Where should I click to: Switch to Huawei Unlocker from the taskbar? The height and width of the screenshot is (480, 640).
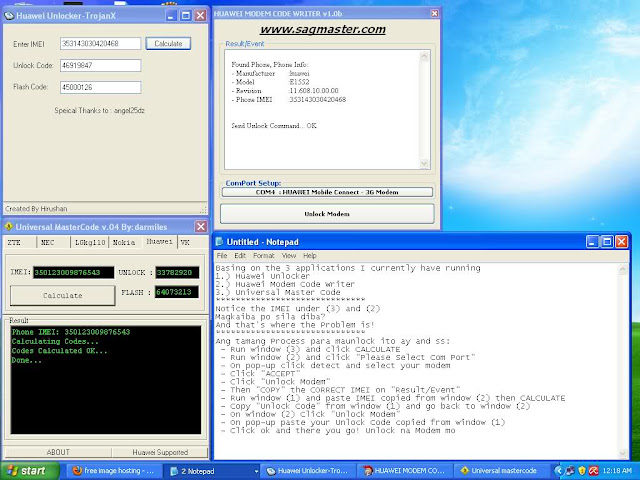tap(308, 471)
